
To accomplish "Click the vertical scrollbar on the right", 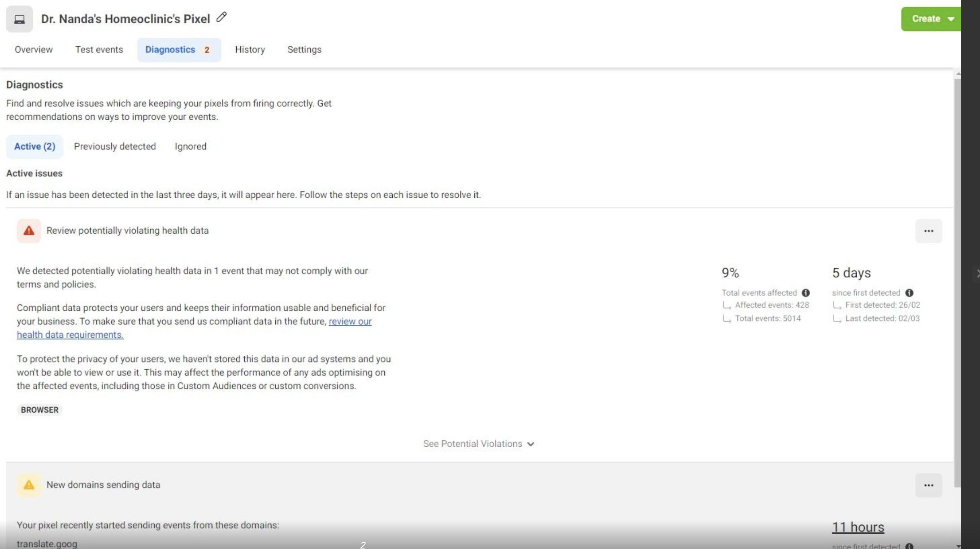I will point(958,283).
